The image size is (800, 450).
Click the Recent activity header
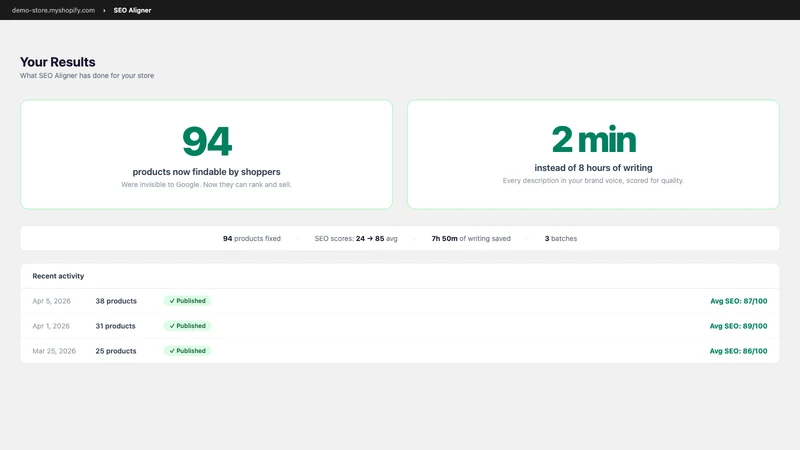point(58,276)
